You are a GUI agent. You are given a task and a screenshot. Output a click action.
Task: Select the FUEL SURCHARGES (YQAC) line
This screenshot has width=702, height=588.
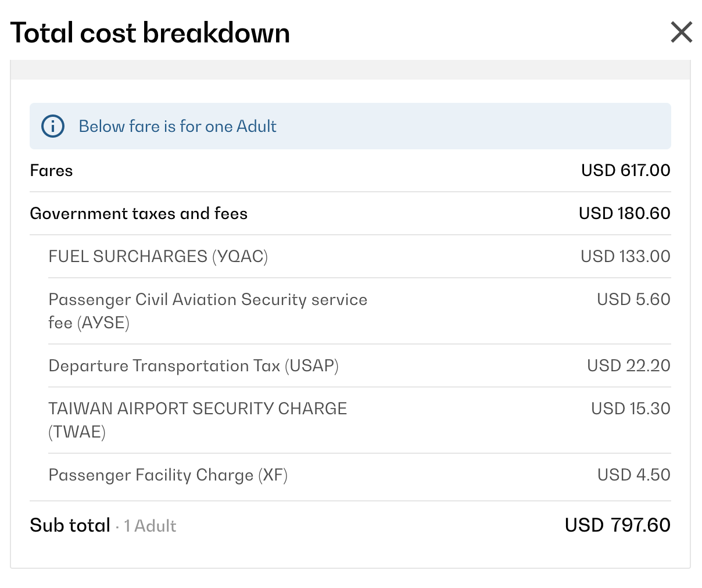pyautogui.click(x=158, y=256)
